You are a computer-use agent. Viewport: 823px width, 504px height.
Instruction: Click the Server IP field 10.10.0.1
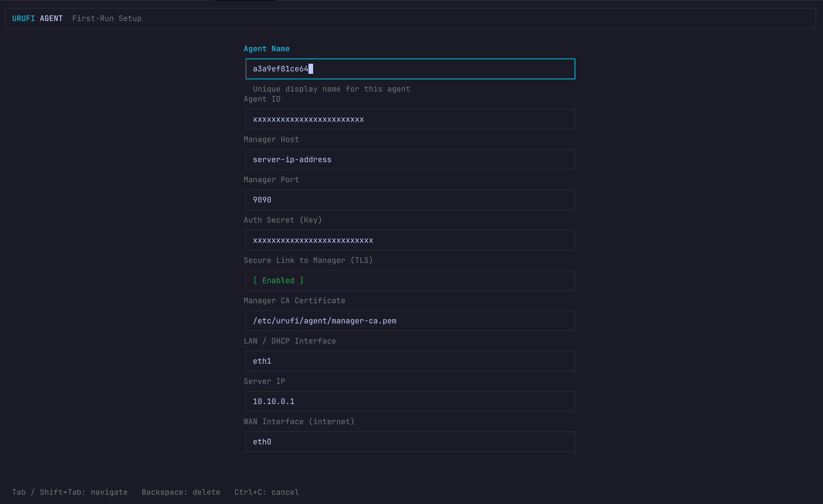pyautogui.click(x=410, y=402)
